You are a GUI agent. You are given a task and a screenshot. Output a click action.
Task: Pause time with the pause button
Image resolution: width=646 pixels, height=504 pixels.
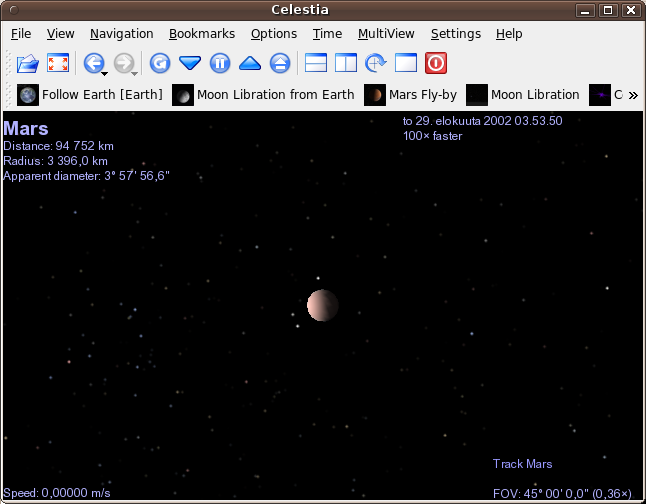coord(220,64)
